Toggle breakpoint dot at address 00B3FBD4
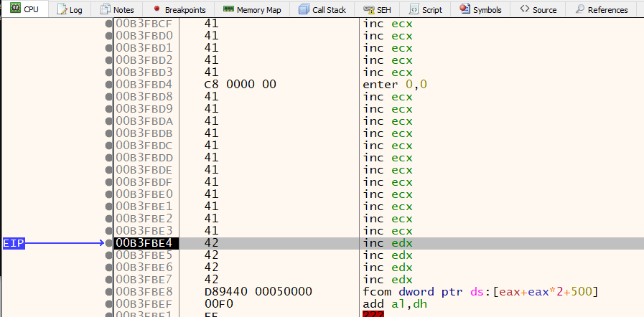644x317 pixels. [109, 85]
